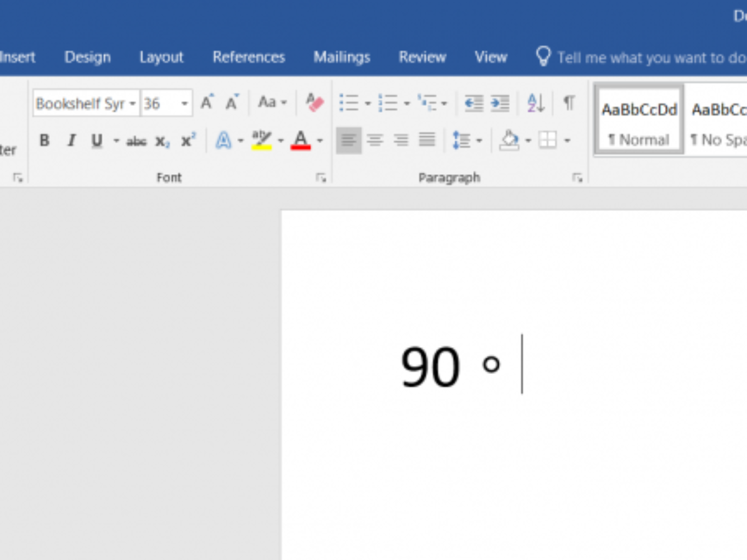747x560 pixels.
Task: Click the Clear All Formatting eraser icon
Action: (315, 103)
